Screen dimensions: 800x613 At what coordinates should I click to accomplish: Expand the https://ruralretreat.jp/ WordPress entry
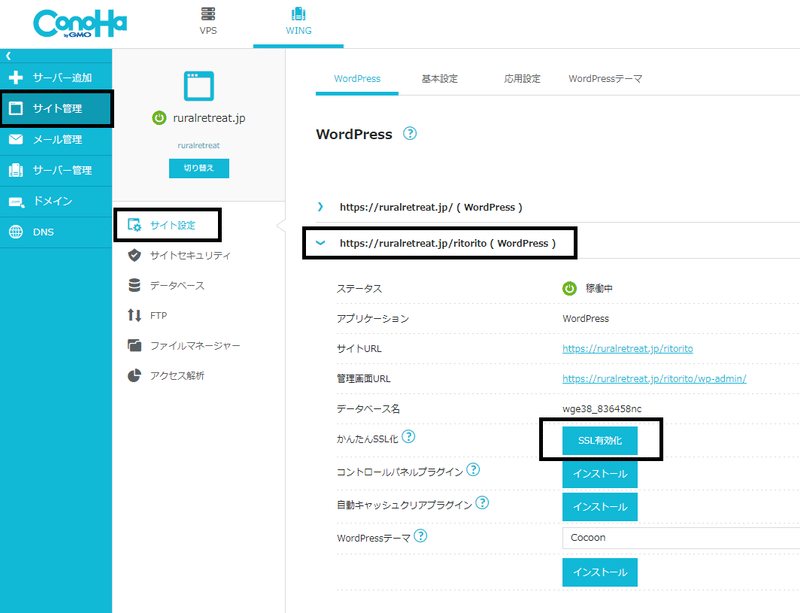[x=320, y=207]
